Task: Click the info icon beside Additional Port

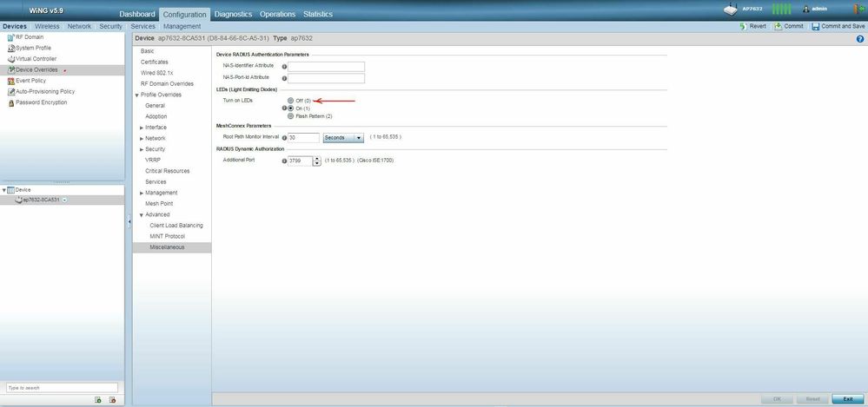Action: click(284, 161)
